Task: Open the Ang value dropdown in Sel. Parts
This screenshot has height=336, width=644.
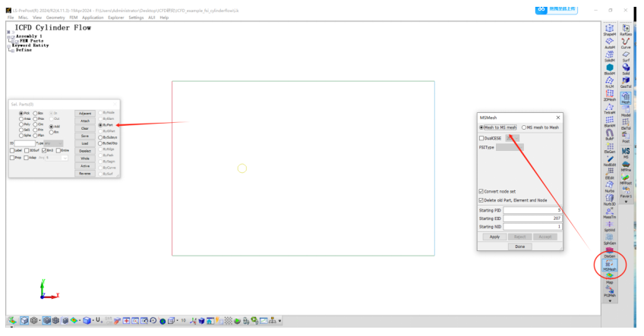Action: coord(56,158)
